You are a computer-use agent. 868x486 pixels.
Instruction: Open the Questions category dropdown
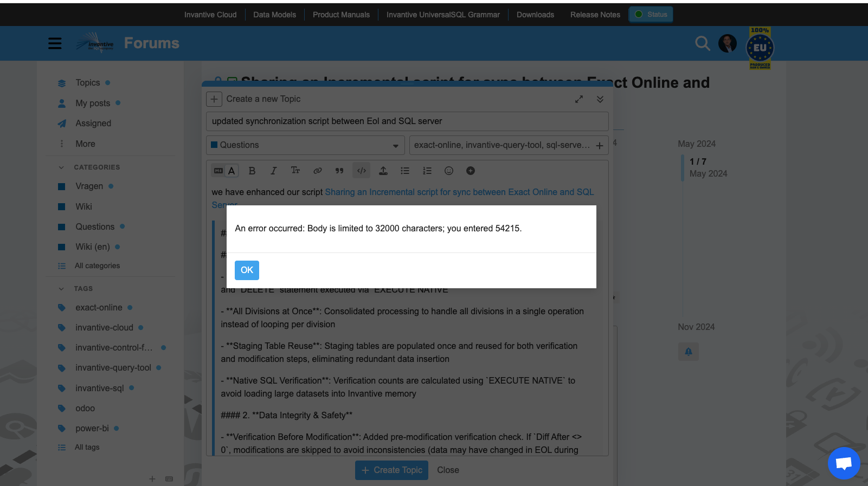(x=306, y=145)
